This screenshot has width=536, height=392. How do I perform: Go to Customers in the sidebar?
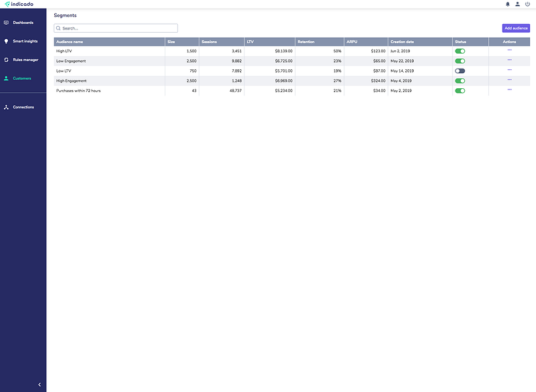pos(22,78)
